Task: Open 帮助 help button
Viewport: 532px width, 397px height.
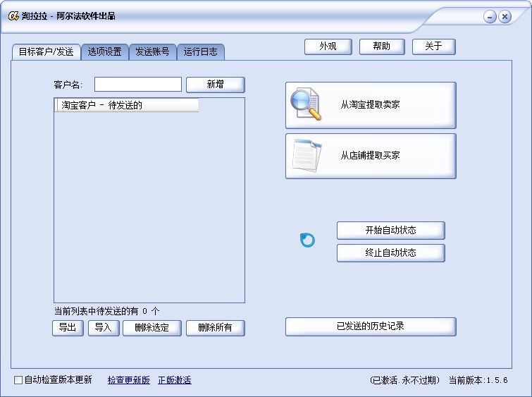Action: [382, 47]
